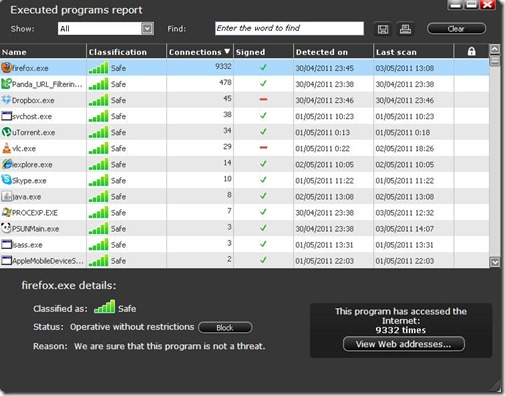Open the Show filter dropdown arrow

pos(147,29)
